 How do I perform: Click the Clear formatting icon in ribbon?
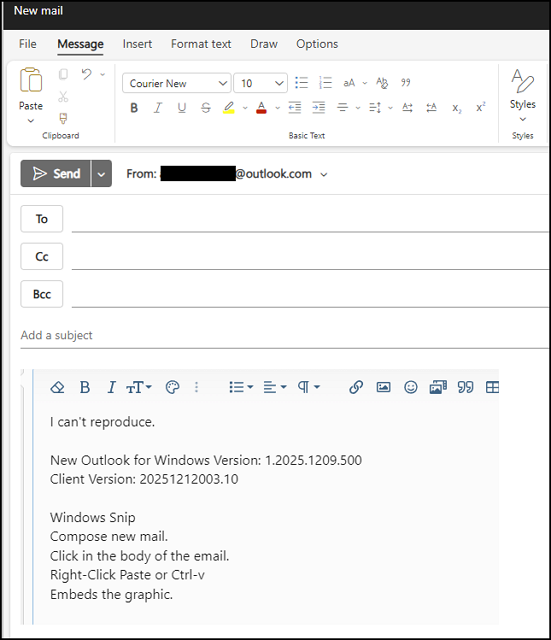click(x=382, y=83)
